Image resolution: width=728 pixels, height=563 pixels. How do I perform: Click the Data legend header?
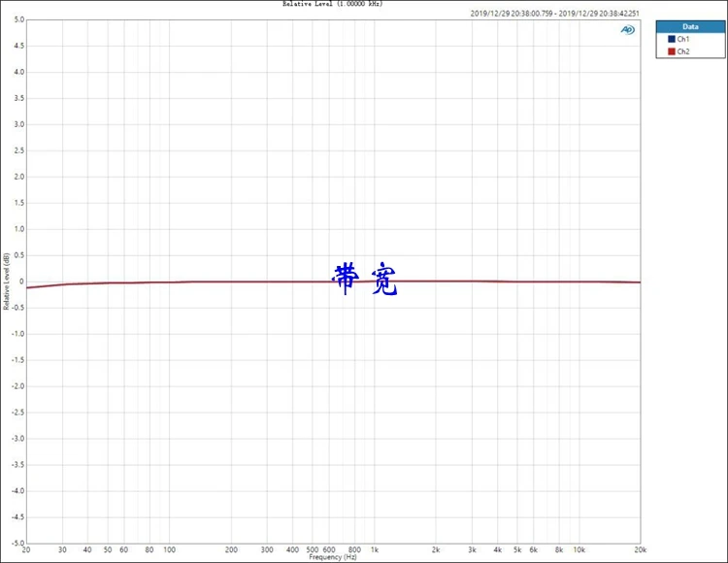[690, 27]
